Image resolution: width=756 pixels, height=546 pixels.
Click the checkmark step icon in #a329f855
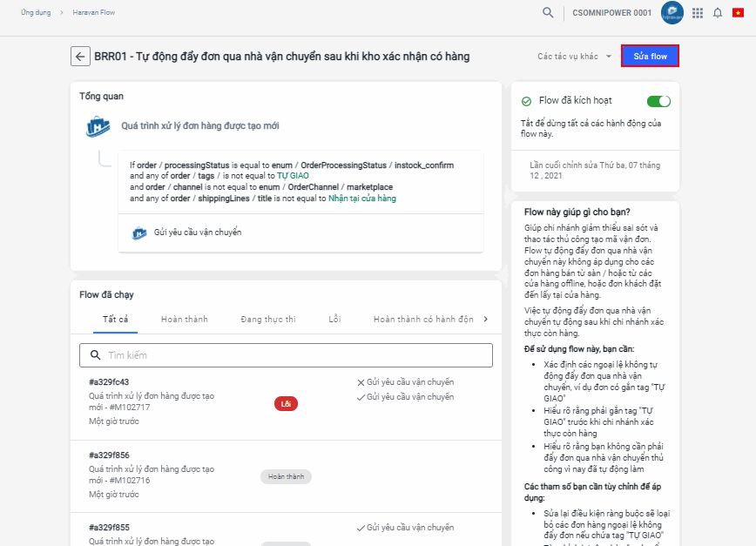pyautogui.click(x=361, y=529)
